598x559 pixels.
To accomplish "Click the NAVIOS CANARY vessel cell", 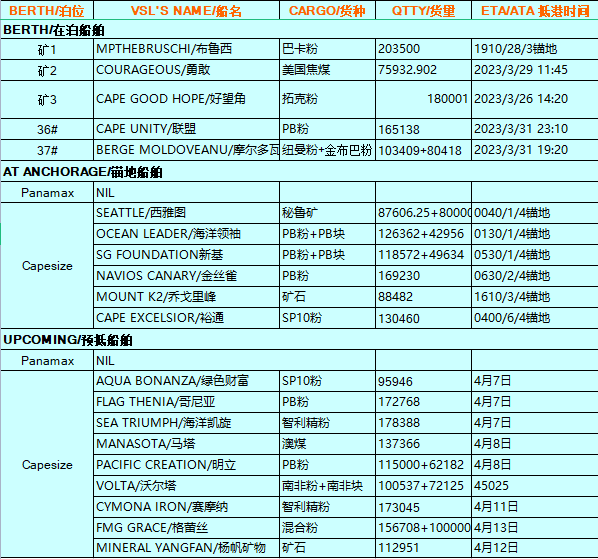I will pos(186,276).
